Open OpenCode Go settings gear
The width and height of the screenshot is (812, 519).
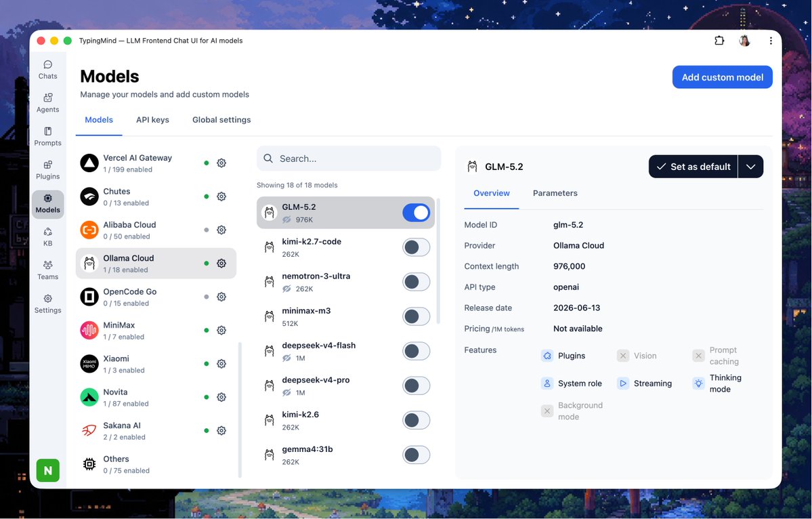(x=221, y=297)
